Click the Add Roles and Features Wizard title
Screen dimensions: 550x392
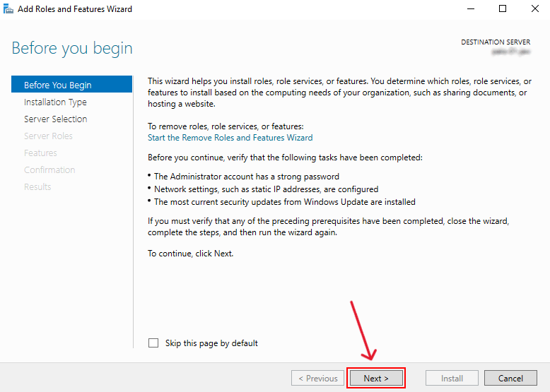[75, 9]
